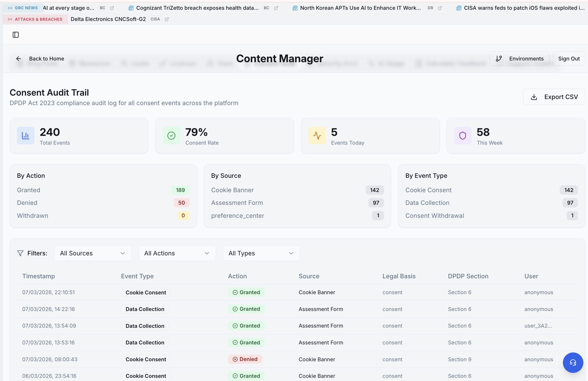Open the All Sources dropdown
Image resolution: width=588 pixels, height=381 pixels.
coord(93,253)
